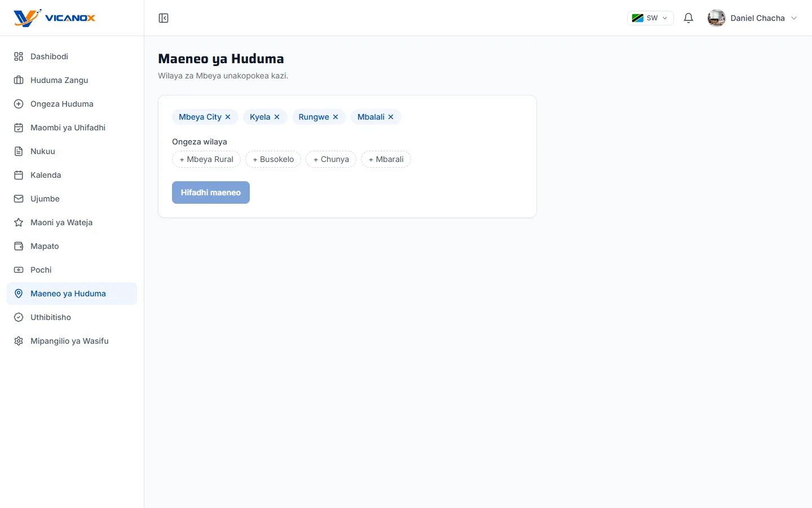Remove Kyela from selected districts
Image resolution: width=812 pixels, height=508 pixels.
point(277,117)
